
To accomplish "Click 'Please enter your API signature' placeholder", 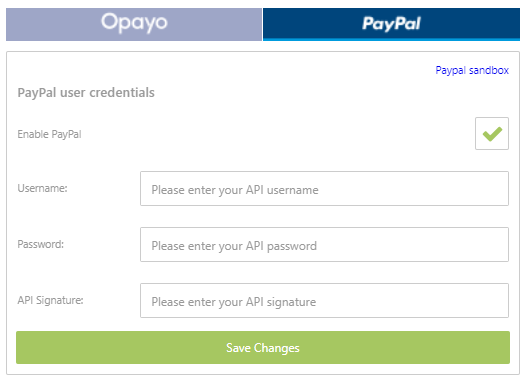I will tap(234, 302).
